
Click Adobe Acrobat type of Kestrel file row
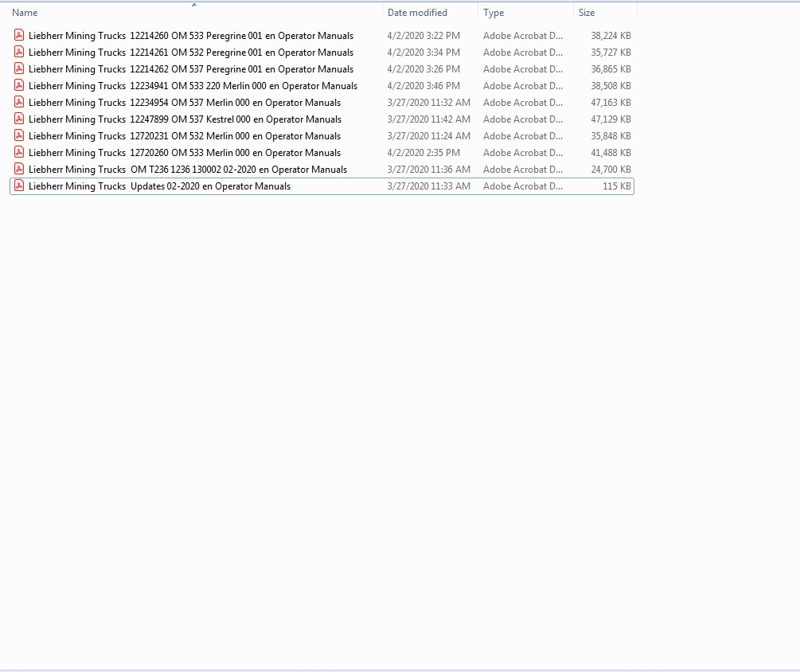[x=523, y=119]
